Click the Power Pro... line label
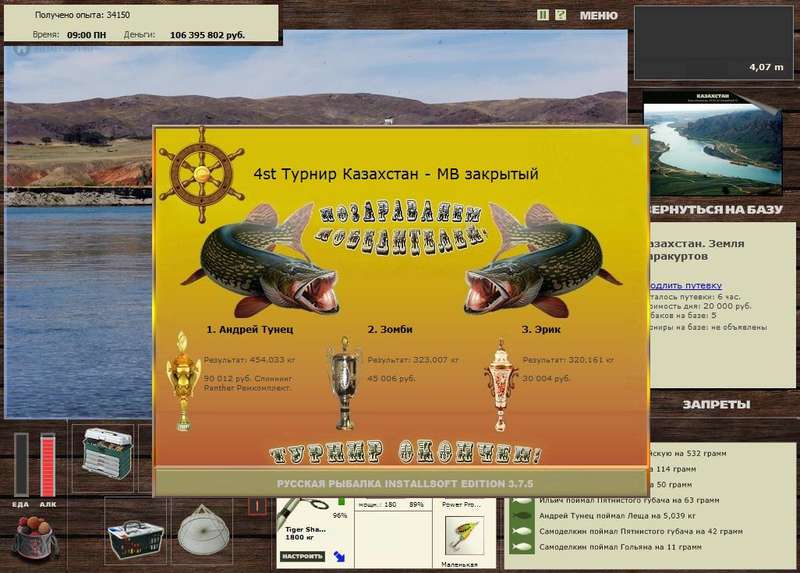The width and height of the screenshot is (800, 573). pyautogui.click(x=461, y=504)
